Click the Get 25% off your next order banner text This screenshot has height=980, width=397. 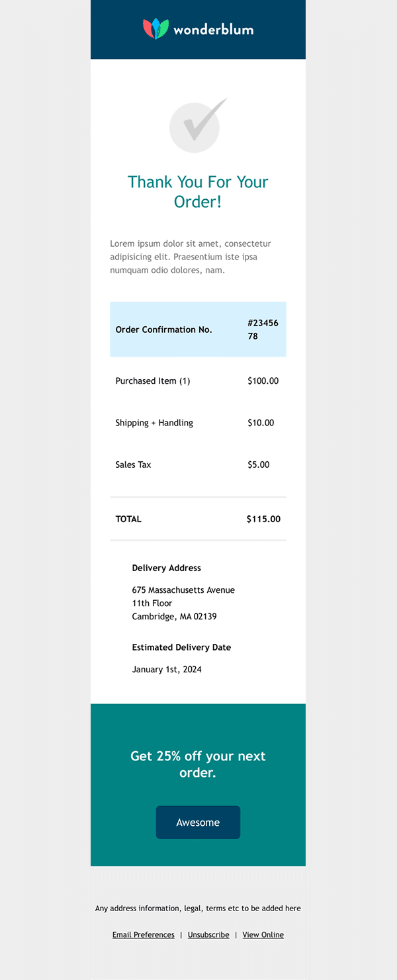pyautogui.click(x=198, y=764)
